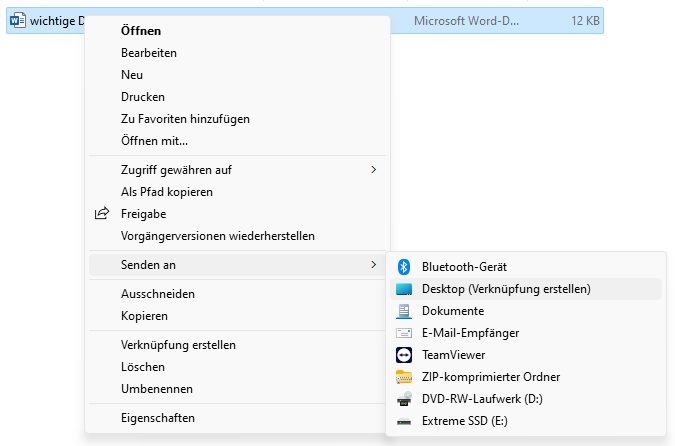The height and width of the screenshot is (446, 675).
Task: Click the Word document file icon
Action: pyautogui.click(x=18, y=21)
